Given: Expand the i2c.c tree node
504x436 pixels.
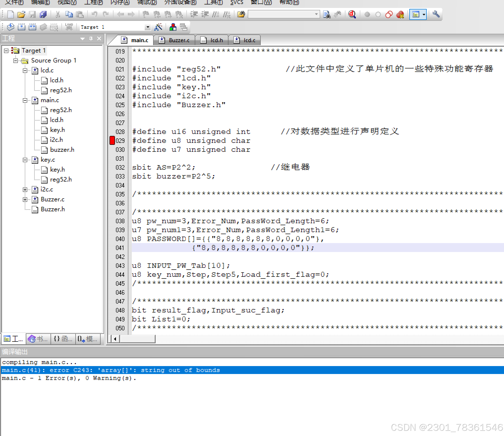Looking at the screenshot, I should (x=25, y=189).
